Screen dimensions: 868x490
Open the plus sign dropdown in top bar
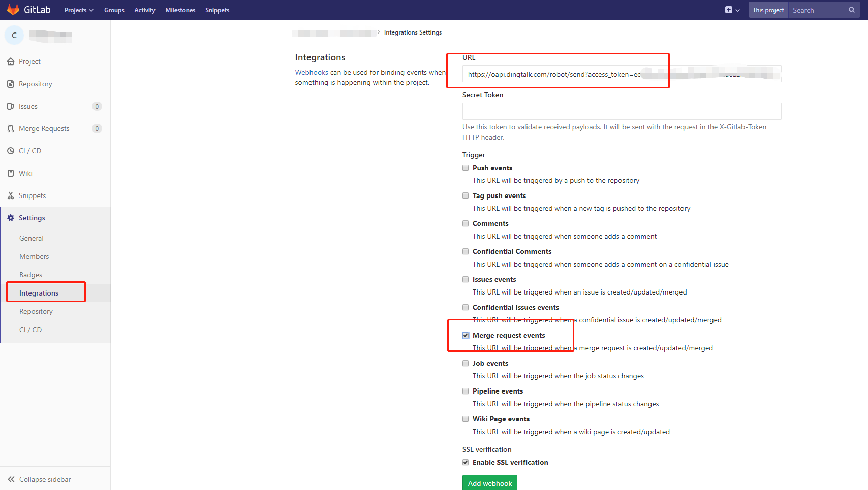pyautogui.click(x=732, y=10)
